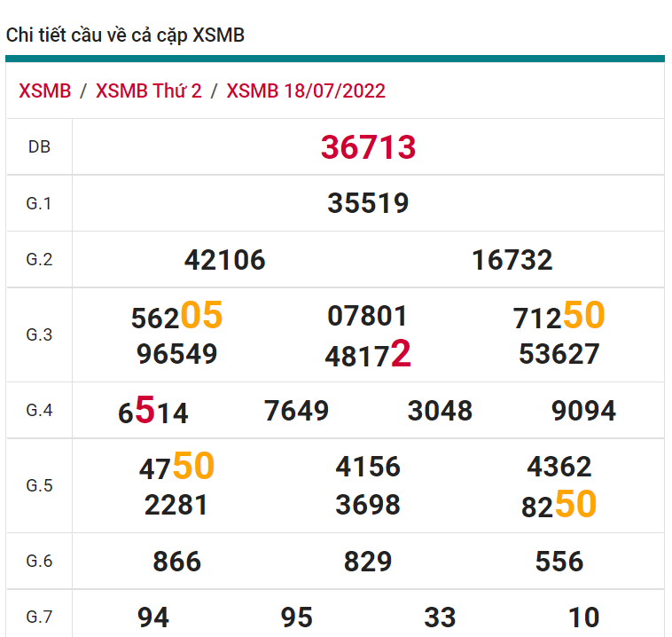Select the first prize number 35519

pyautogui.click(x=368, y=203)
